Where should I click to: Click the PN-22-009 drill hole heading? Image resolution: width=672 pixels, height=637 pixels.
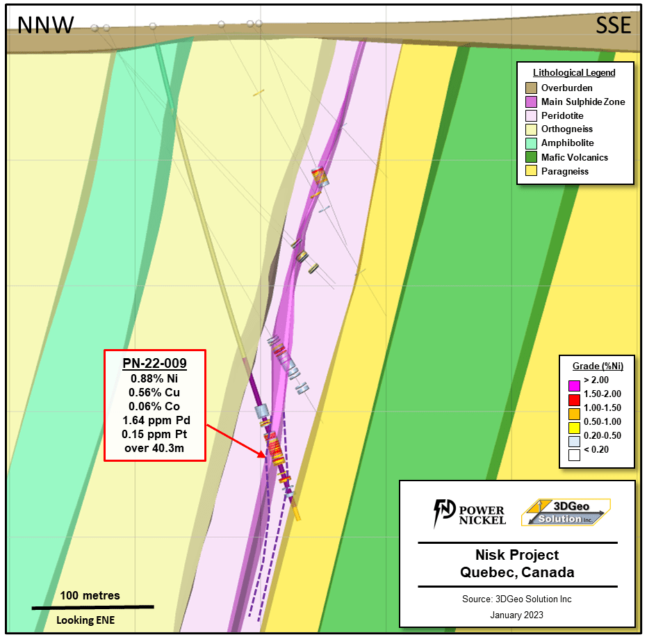coord(154,364)
